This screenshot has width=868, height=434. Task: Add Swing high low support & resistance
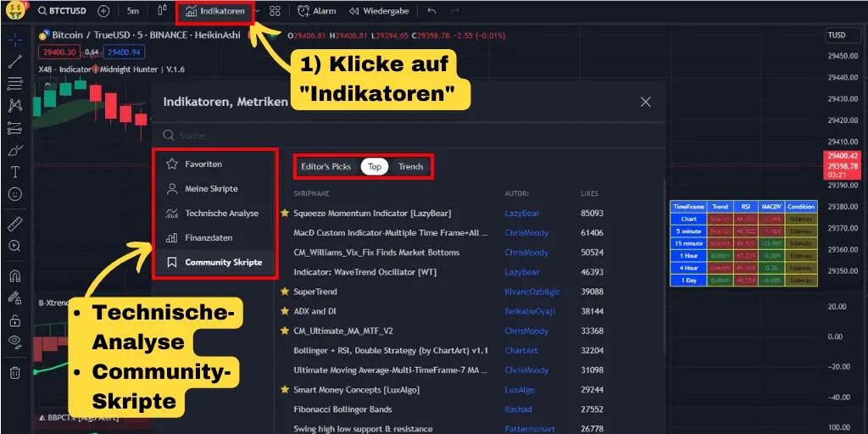coord(363,429)
